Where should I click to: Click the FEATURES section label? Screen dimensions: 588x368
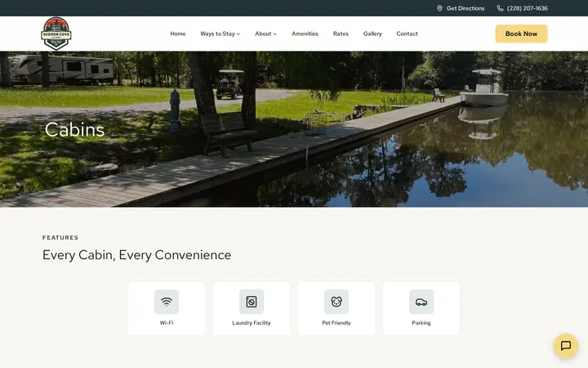click(60, 238)
